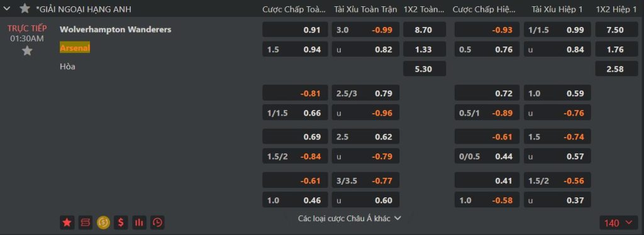Click the red dollar sign icon

click(121, 222)
